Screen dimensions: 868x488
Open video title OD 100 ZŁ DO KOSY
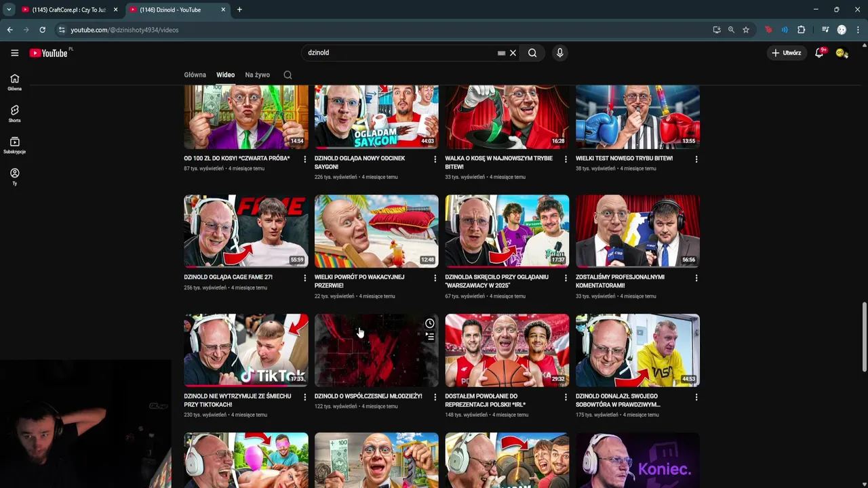coord(237,159)
